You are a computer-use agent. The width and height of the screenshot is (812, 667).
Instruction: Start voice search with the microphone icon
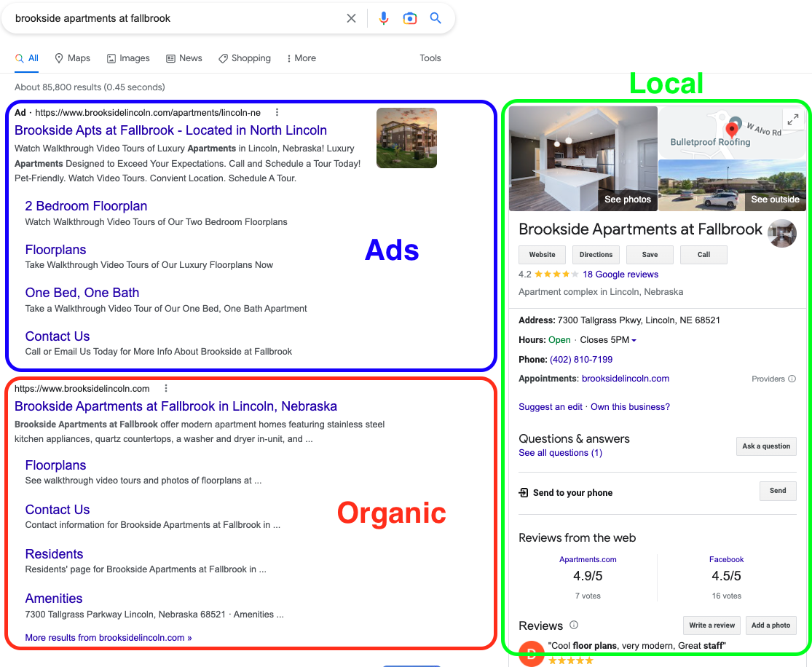pyautogui.click(x=383, y=18)
